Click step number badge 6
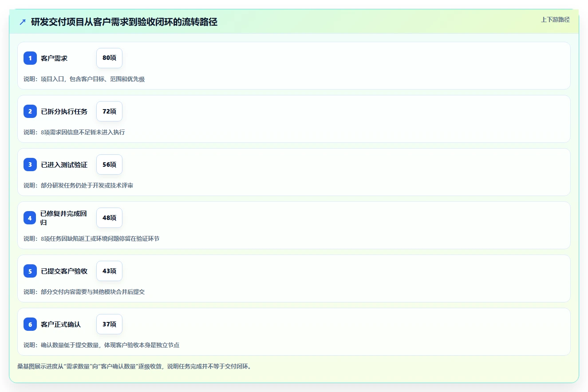 coord(30,324)
